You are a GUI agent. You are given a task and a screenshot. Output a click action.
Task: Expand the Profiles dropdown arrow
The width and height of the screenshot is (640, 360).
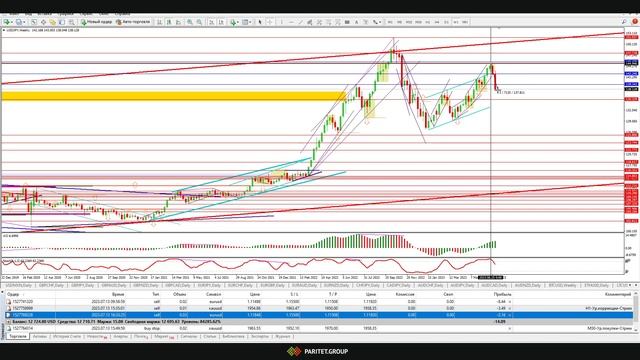coord(24,22)
